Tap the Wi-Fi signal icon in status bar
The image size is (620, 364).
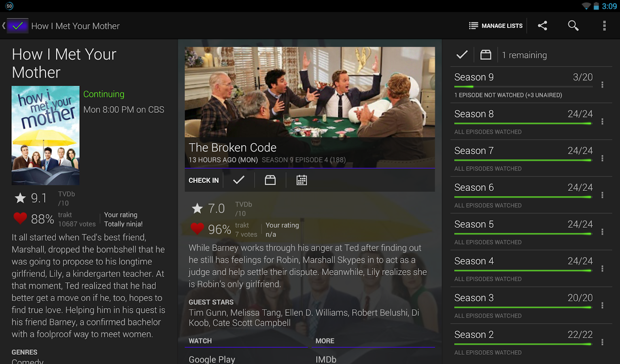tap(586, 6)
